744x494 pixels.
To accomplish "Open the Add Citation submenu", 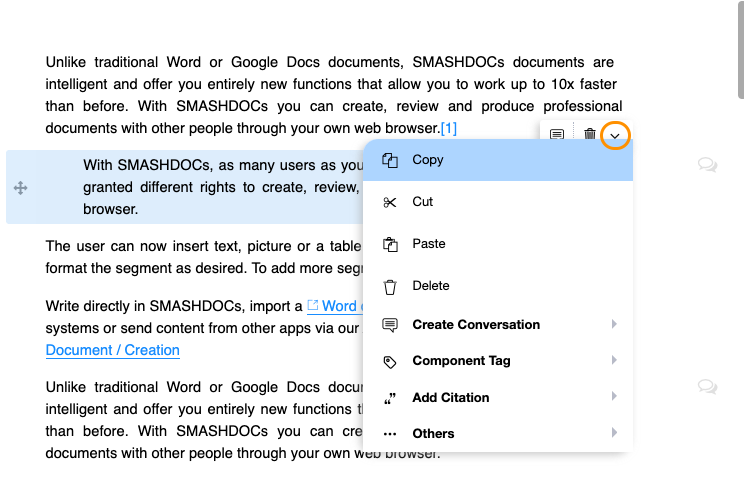I will pos(498,397).
